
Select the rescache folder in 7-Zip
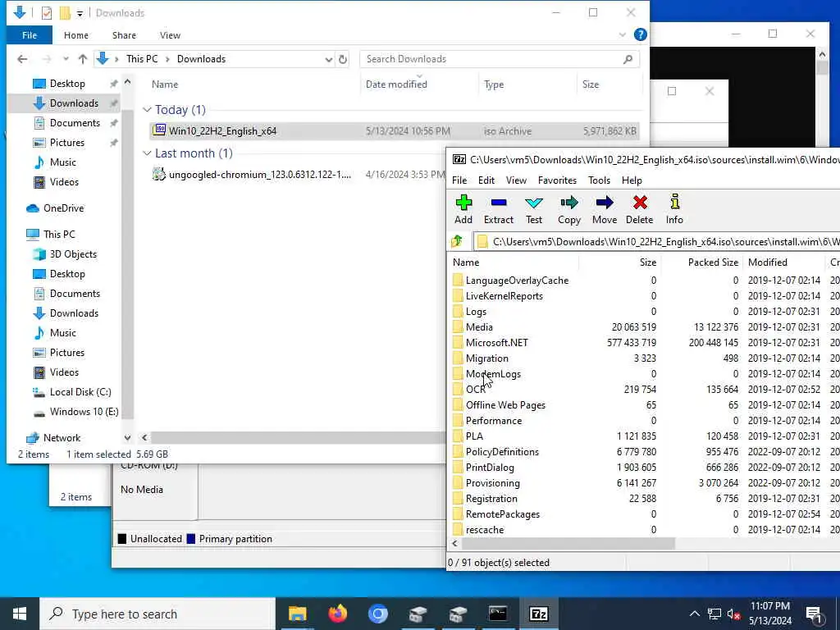pyautogui.click(x=484, y=530)
